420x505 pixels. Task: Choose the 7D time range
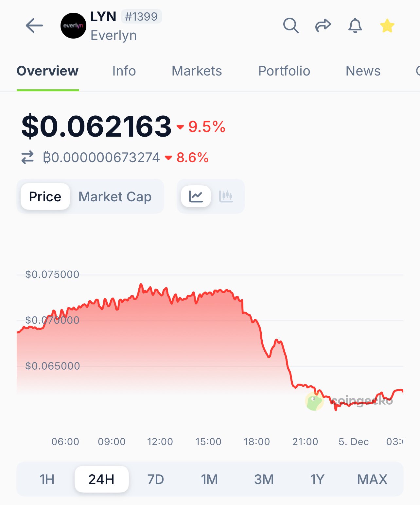coord(155,479)
